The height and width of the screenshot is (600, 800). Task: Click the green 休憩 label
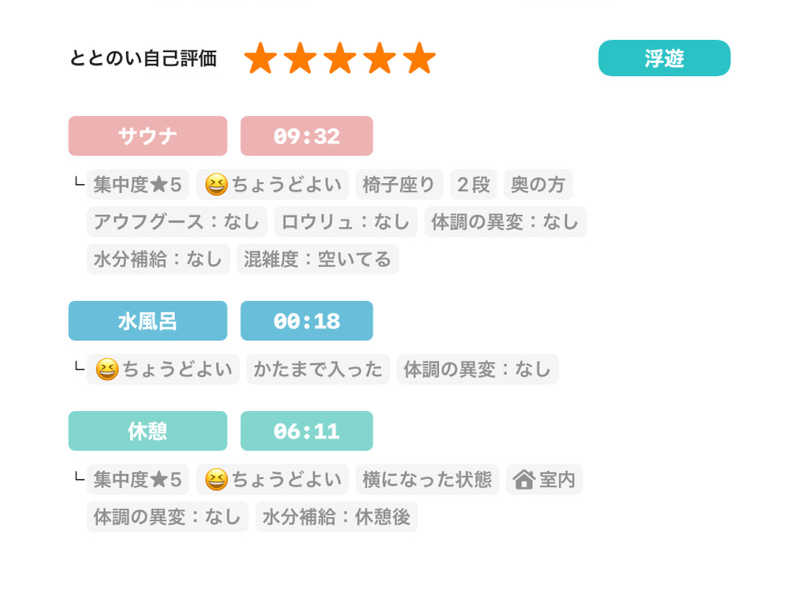148,431
